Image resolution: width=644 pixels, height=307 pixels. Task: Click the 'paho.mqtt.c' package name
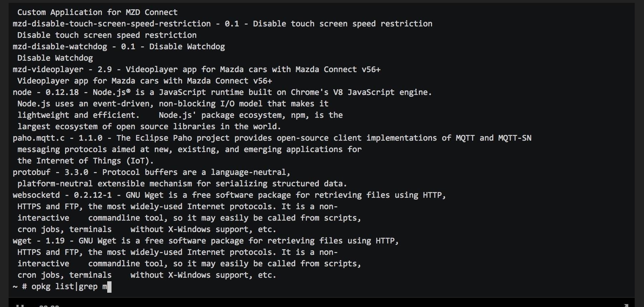coord(39,138)
